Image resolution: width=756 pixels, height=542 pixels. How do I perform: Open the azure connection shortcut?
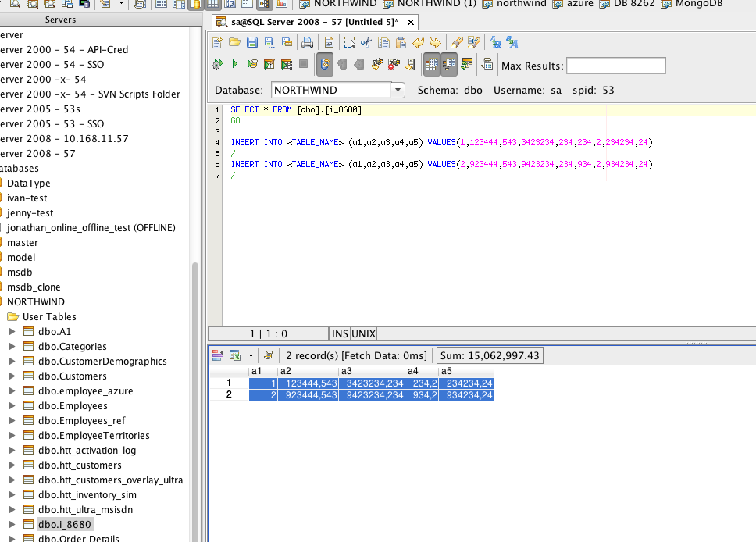click(573, 4)
